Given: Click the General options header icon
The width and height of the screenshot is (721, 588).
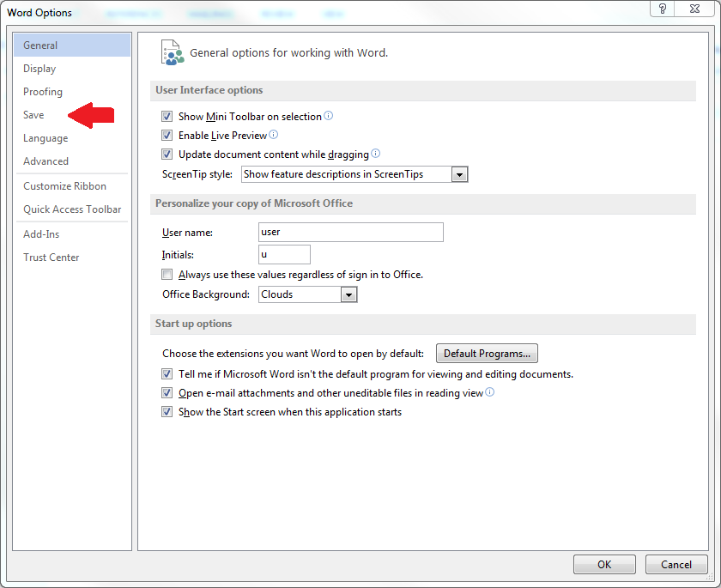Looking at the screenshot, I should [x=172, y=52].
